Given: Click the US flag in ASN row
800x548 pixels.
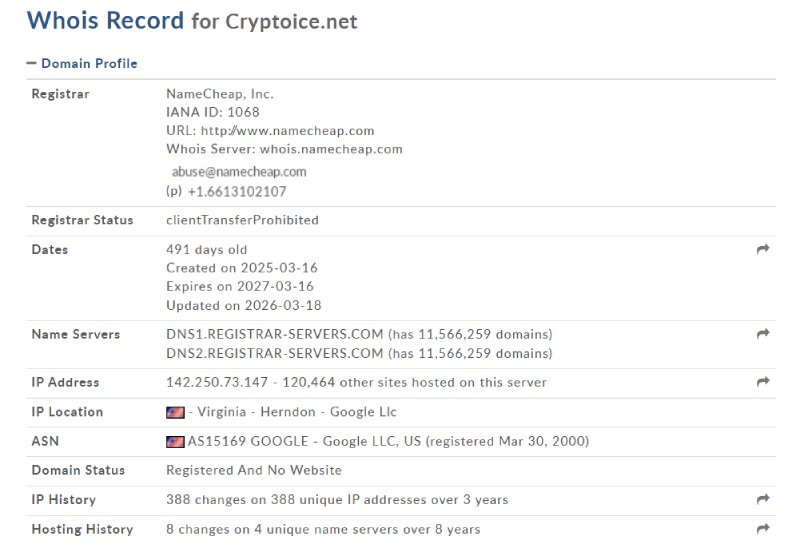Looking at the screenshot, I should coord(175,442).
